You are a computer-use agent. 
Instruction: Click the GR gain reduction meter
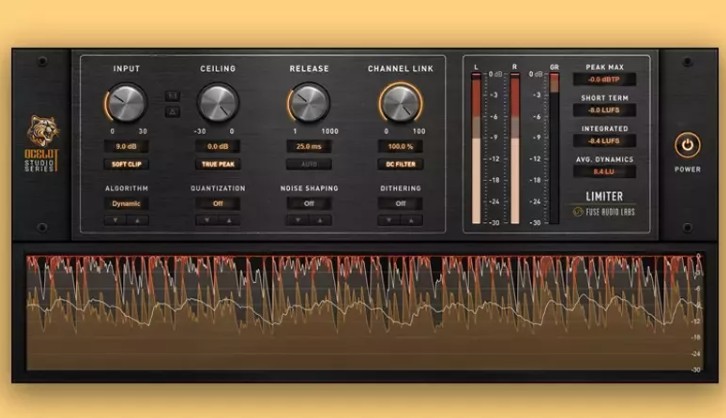pyautogui.click(x=554, y=148)
